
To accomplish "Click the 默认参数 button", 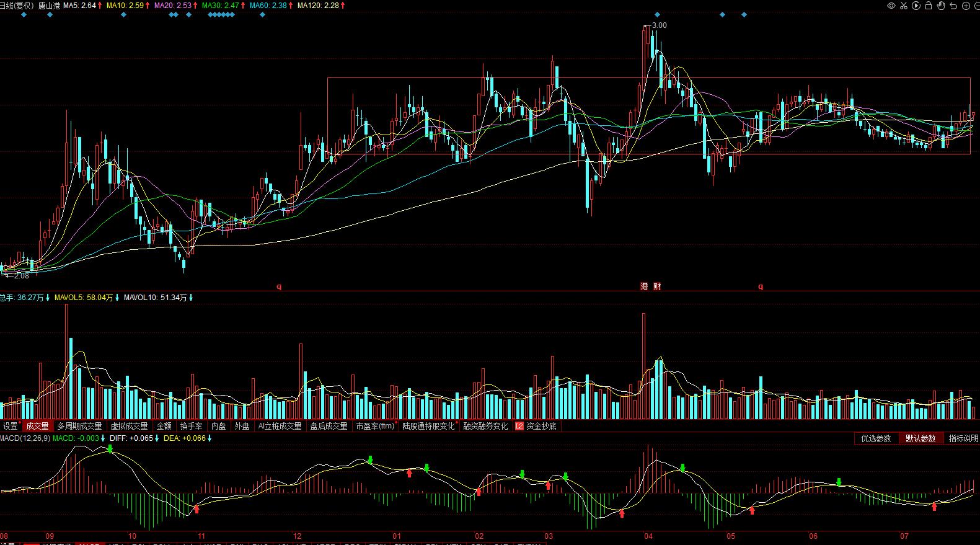I will click(920, 438).
